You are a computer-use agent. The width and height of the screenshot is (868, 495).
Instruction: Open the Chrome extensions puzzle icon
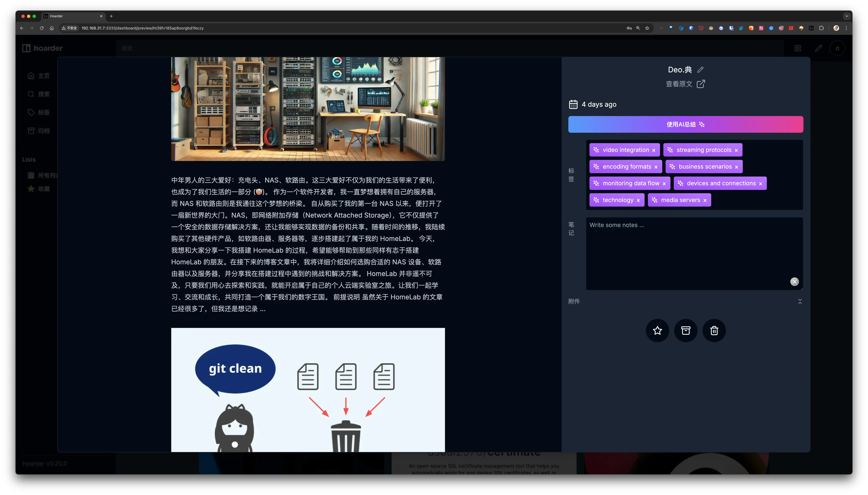821,28
